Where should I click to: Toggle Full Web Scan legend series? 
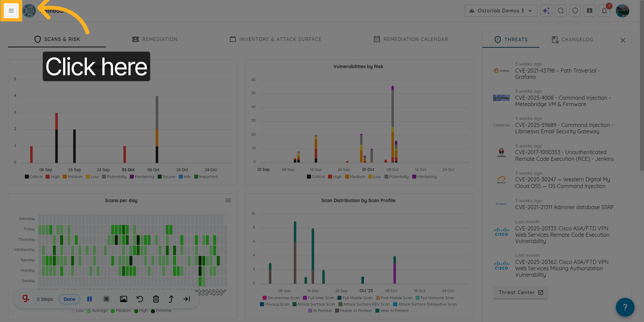[x=318, y=298]
